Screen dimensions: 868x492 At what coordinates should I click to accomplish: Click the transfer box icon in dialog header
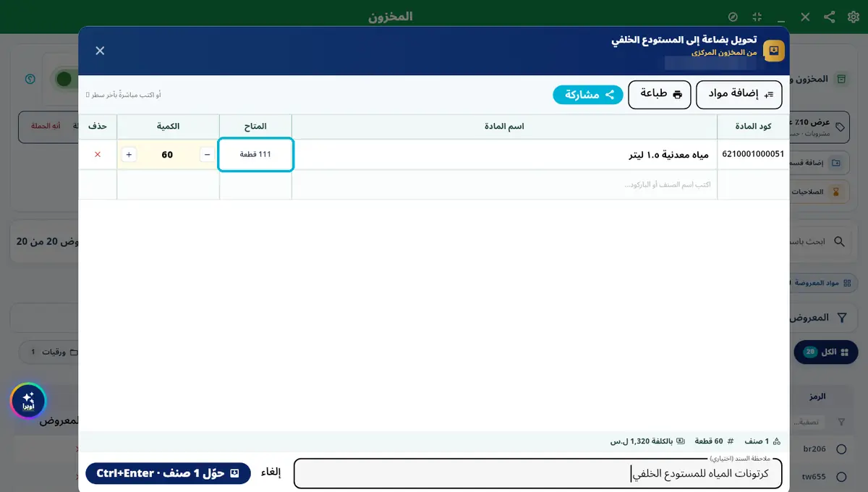[773, 51]
